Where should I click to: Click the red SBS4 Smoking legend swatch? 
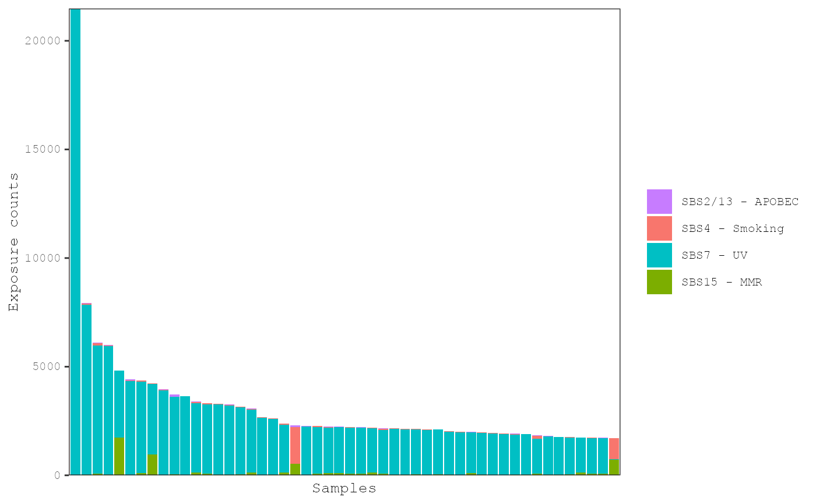pos(659,228)
